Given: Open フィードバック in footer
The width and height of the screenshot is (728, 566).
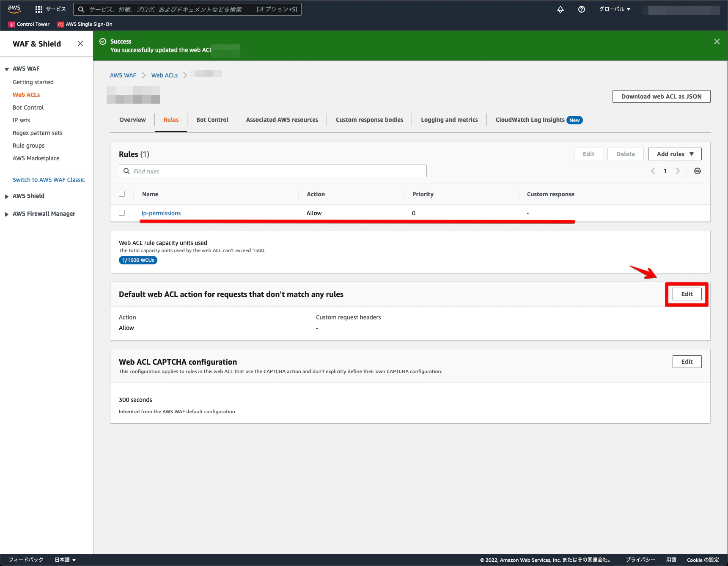Looking at the screenshot, I should (26, 560).
